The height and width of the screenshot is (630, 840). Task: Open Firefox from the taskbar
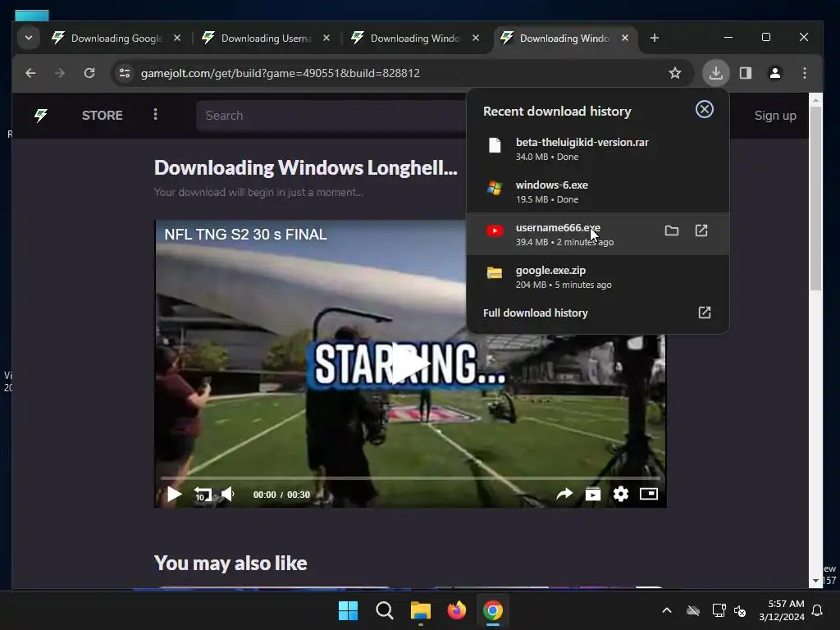[456, 610]
